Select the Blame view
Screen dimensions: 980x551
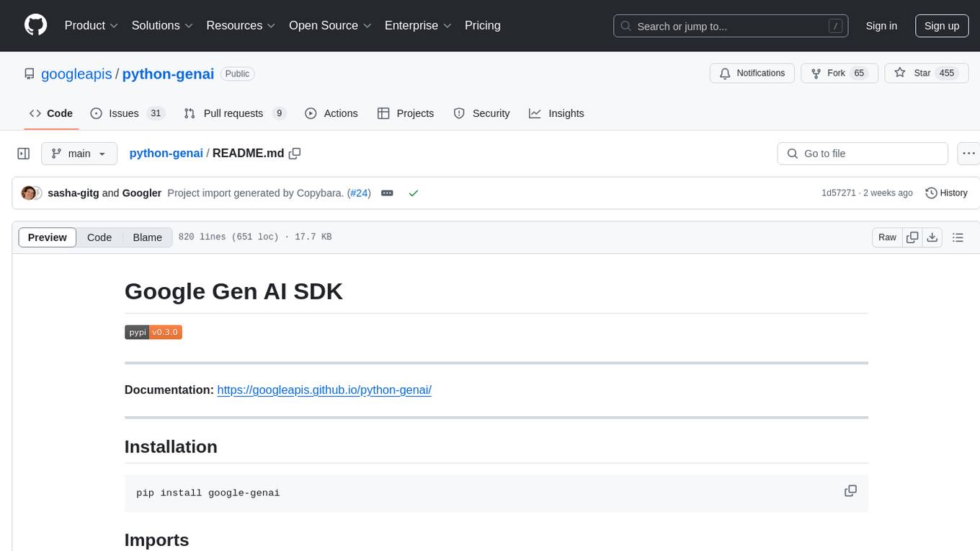click(148, 237)
